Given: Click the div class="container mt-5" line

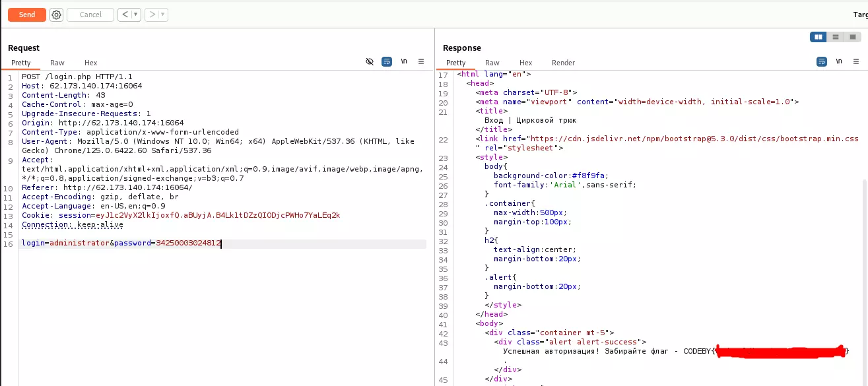Looking at the screenshot, I should pyautogui.click(x=549, y=333).
